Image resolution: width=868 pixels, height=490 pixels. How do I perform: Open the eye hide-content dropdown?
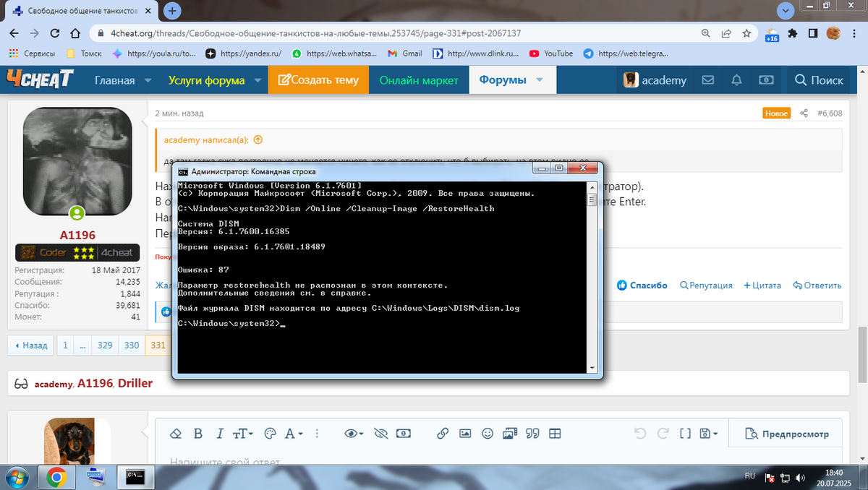[354, 434]
